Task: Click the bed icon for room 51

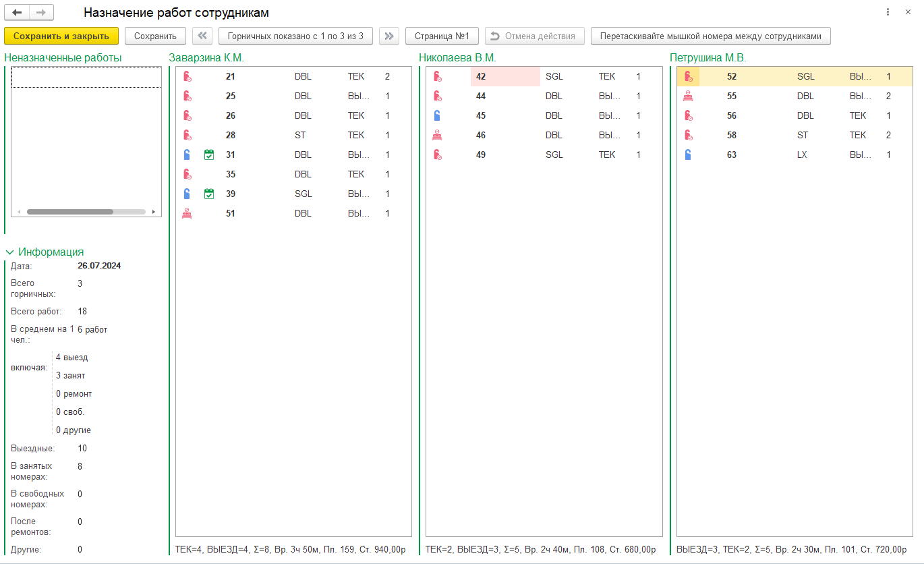Action: 187,214
